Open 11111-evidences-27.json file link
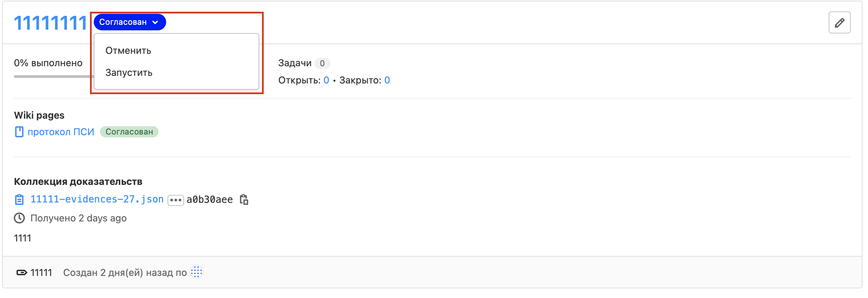This screenshot has height=298, width=868. [x=97, y=199]
